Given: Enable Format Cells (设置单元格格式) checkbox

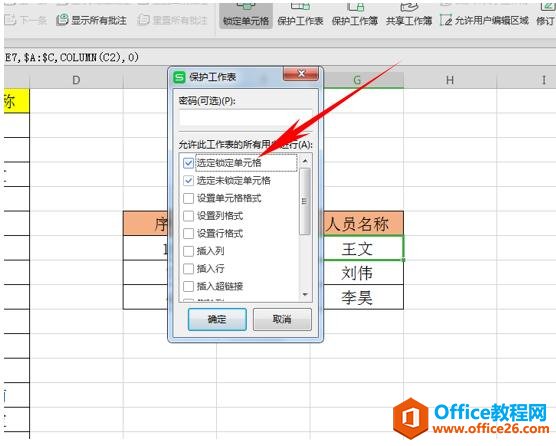Looking at the screenshot, I should coord(188,198).
